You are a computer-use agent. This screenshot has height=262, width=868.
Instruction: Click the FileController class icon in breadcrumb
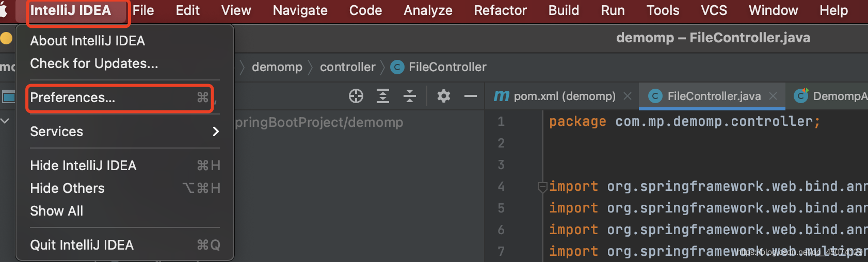point(397,67)
